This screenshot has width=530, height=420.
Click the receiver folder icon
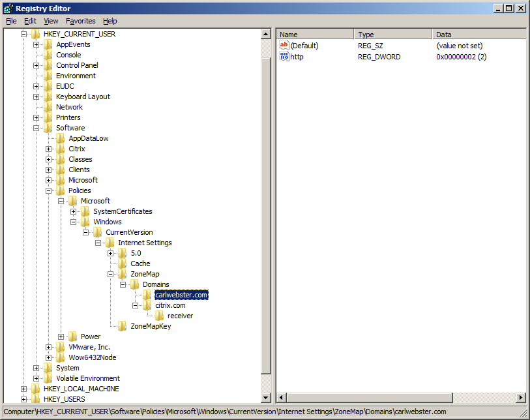click(x=160, y=316)
